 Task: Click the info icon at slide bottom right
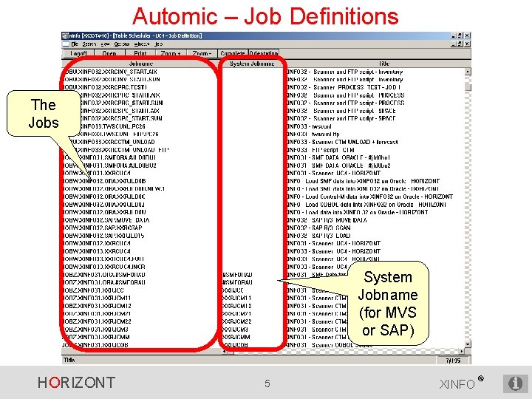click(515, 383)
